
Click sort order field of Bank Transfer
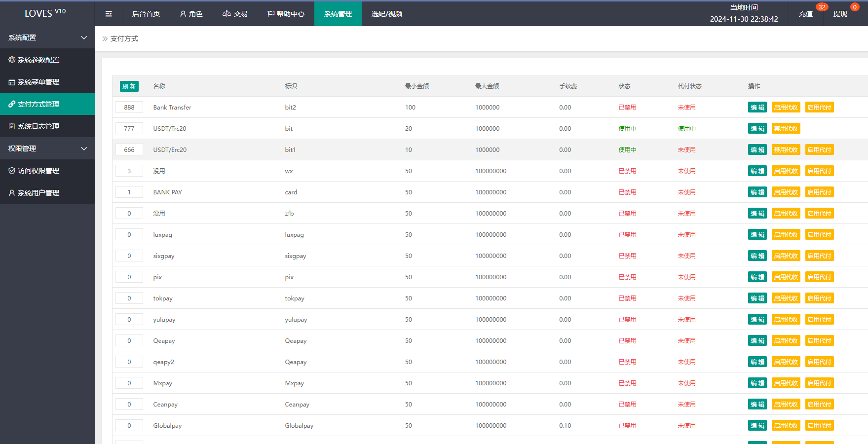click(x=129, y=108)
